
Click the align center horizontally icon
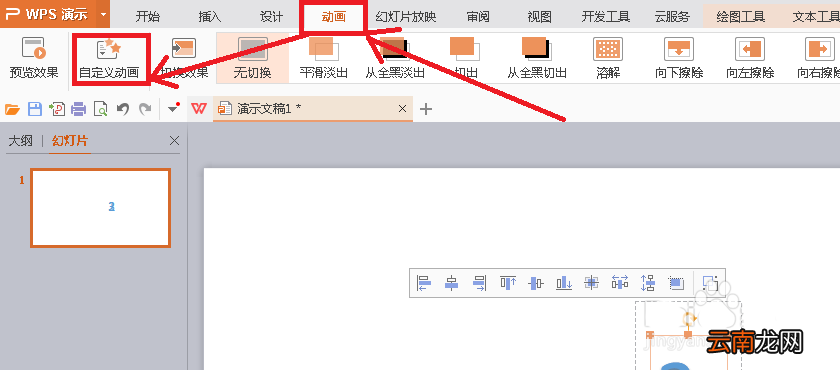pos(452,283)
